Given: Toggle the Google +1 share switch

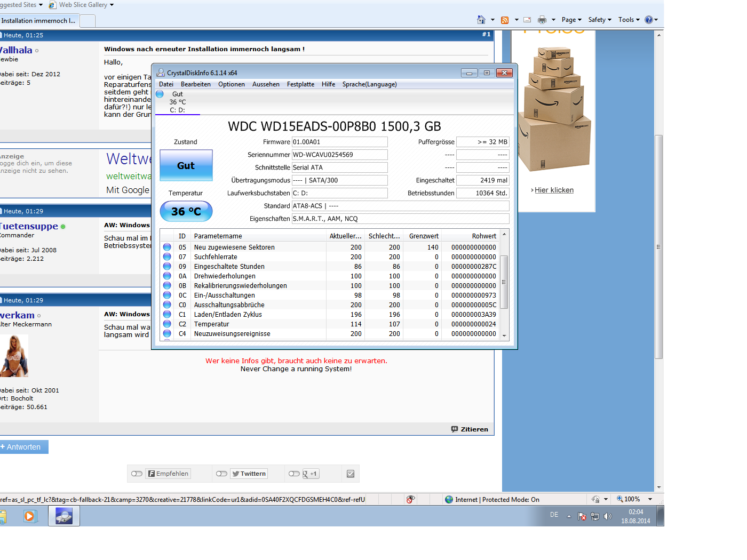Looking at the screenshot, I should (x=295, y=474).
